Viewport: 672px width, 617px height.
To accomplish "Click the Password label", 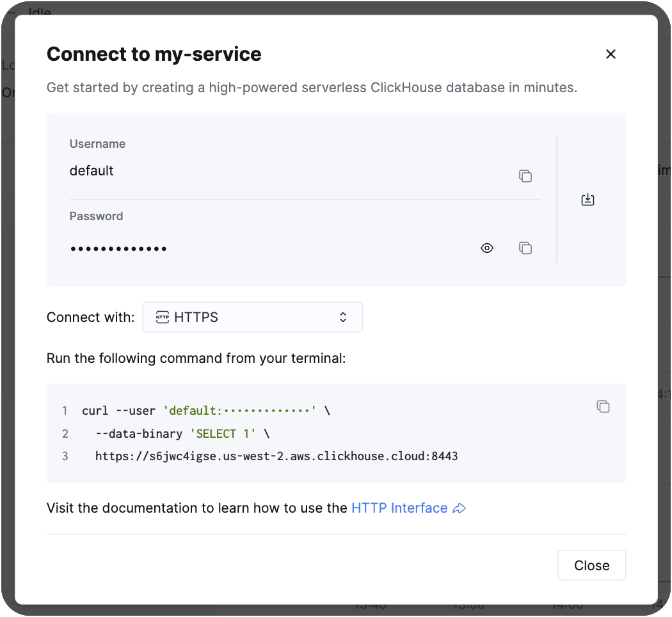I will (96, 216).
